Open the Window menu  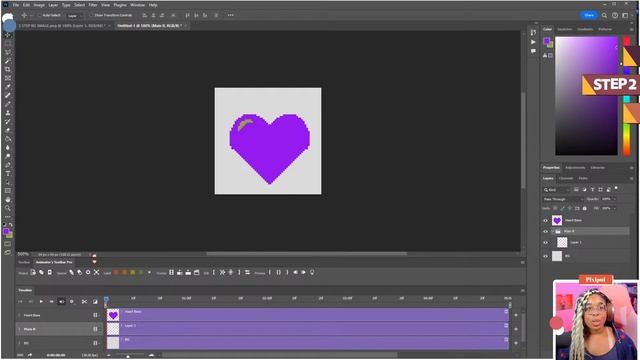click(x=137, y=5)
